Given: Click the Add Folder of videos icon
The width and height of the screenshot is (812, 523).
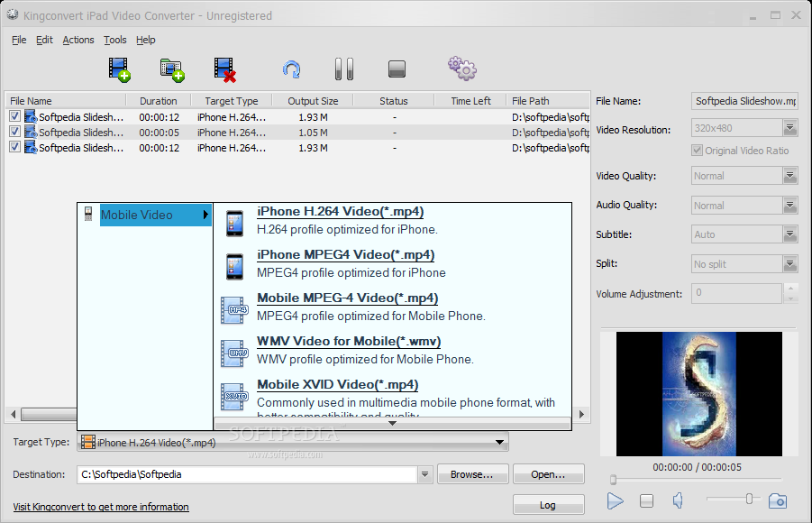Looking at the screenshot, I should pos(172,70).
